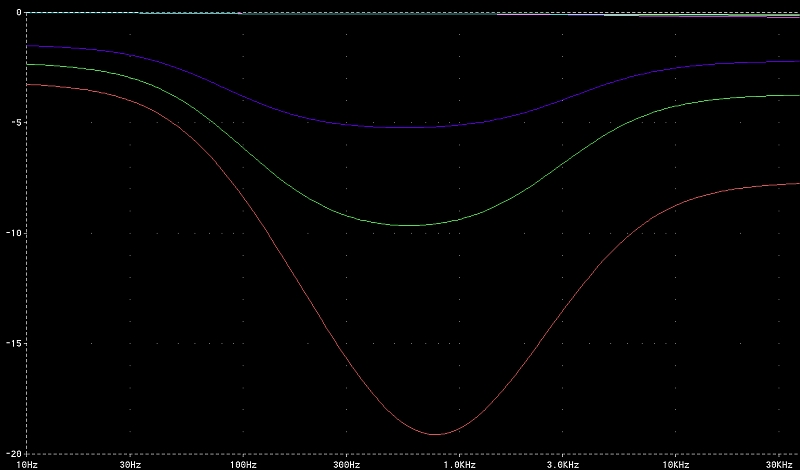Image resolution: width=800 pixels, height=470 pixels.
Task: Click the 10KHz x-axis label
Action: 676,464
